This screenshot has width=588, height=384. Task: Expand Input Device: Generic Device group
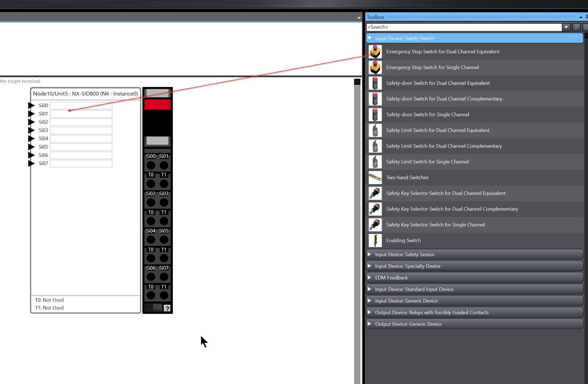[x=370, y=301]
